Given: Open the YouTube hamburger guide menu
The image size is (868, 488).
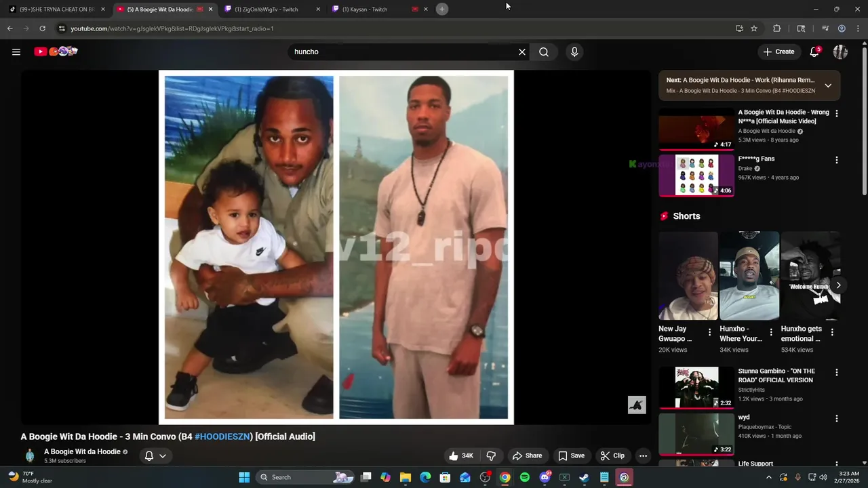Looking at the screenshot, I should pos(16,52).
